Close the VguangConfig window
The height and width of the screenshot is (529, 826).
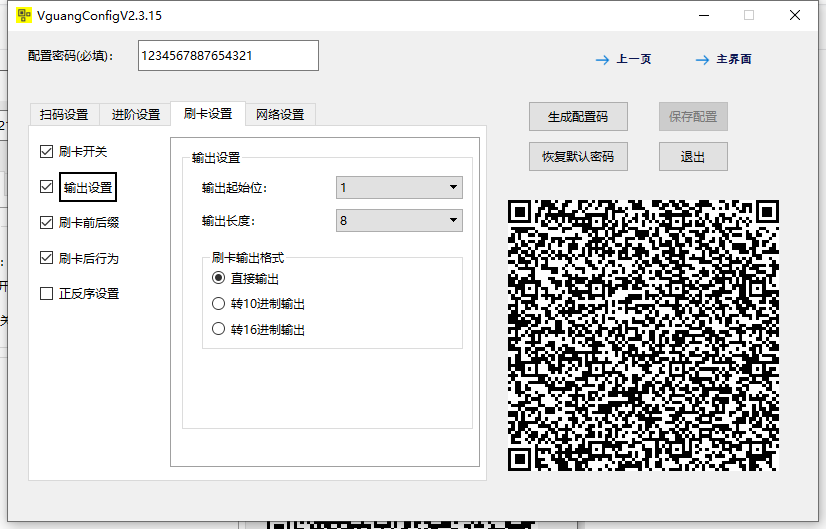795,15
